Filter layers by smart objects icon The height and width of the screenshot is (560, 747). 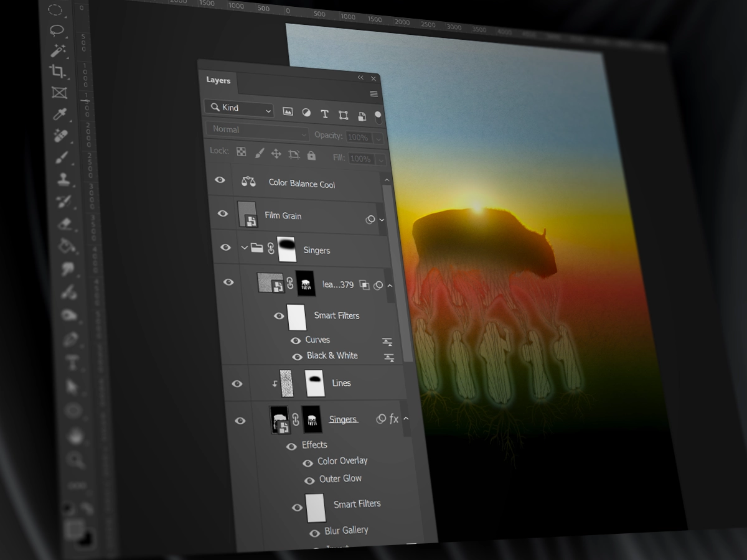click(362, 116)
